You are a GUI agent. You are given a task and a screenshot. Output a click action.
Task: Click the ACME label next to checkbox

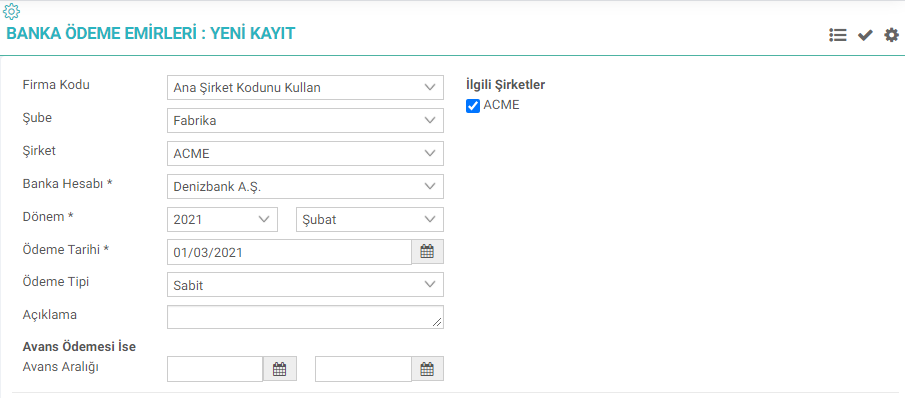pos(502,106)
